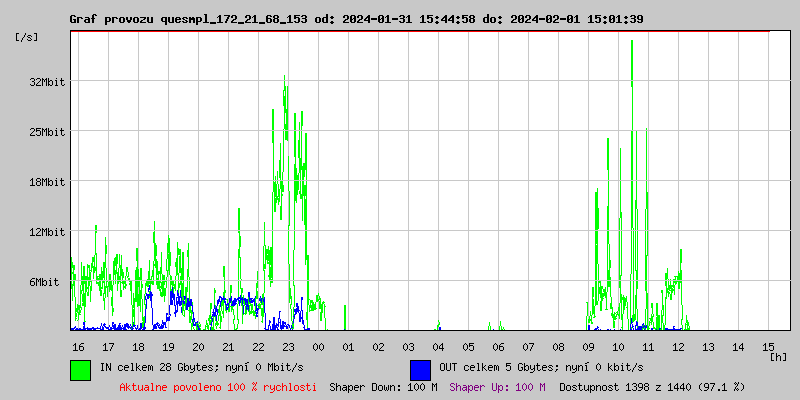
Task: Click the blue OUT legend color swatch
Action: pos(420,369)
